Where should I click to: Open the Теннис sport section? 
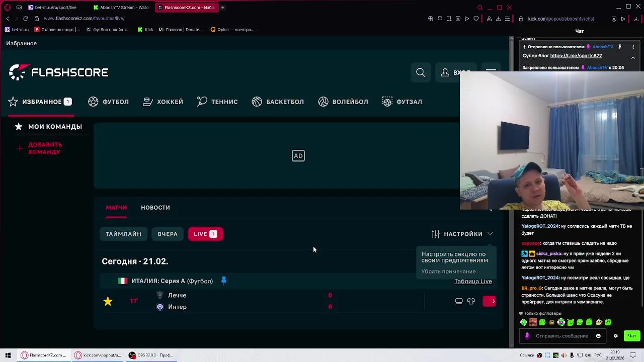click(217, 102)
